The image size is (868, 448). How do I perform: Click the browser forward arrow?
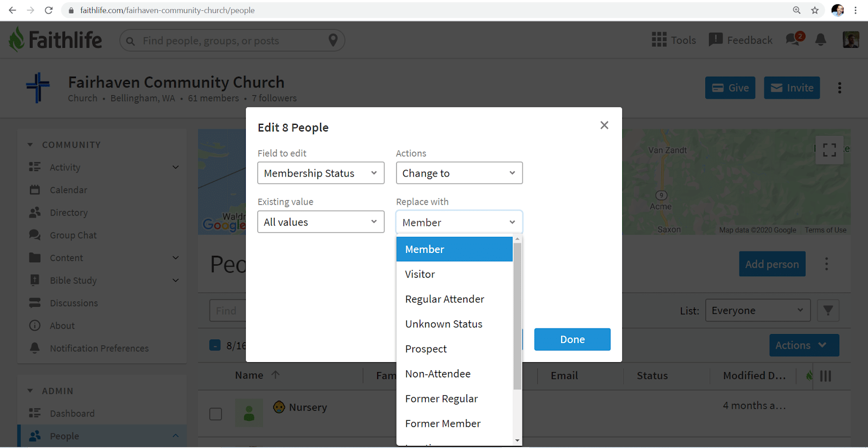point(30,10)
